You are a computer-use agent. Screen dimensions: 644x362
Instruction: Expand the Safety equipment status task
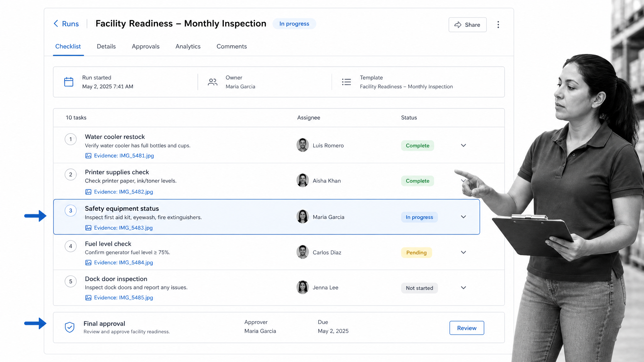(464, 217)
